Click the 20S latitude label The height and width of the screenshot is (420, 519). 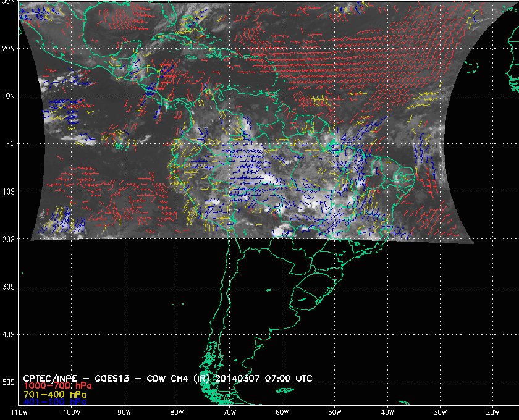click(8, 239)
